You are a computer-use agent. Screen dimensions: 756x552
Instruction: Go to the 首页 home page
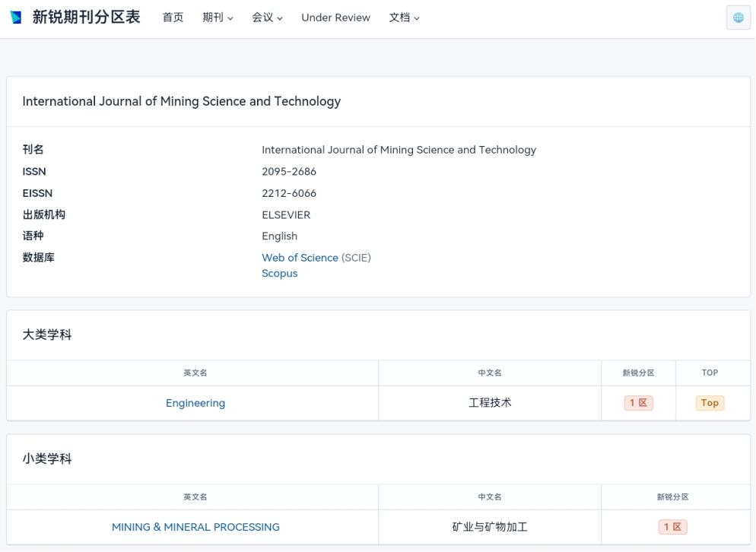173,17
